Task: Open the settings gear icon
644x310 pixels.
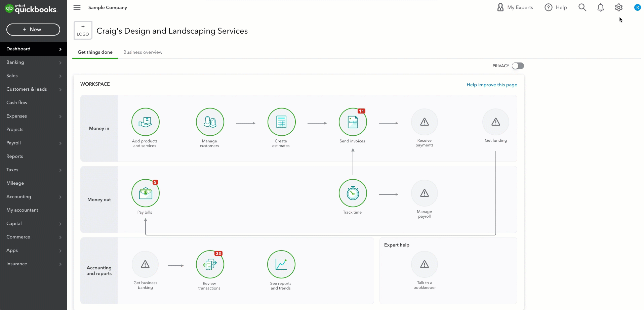Action: coord(619,7)
